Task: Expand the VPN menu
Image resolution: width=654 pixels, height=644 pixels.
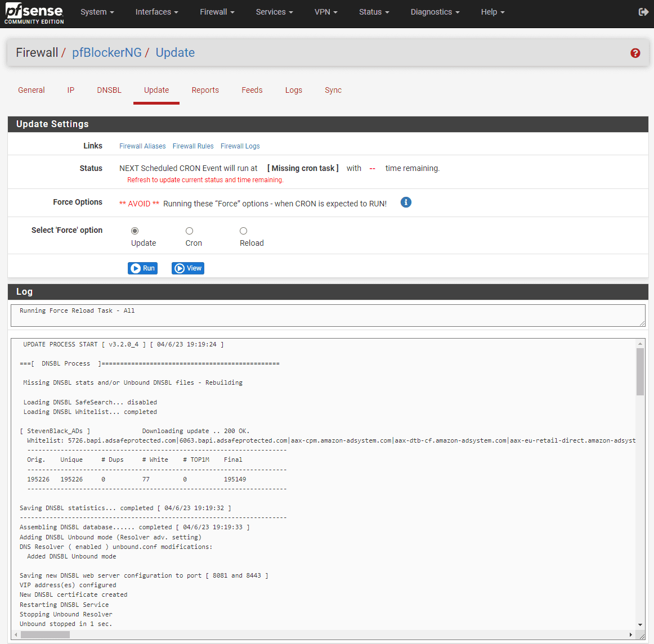Action: click(326, 12)
